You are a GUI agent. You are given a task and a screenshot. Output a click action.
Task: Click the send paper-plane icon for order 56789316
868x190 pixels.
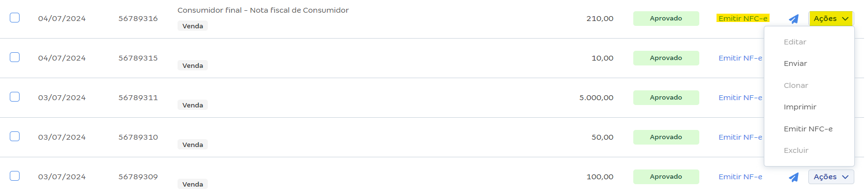pos(794,19)
